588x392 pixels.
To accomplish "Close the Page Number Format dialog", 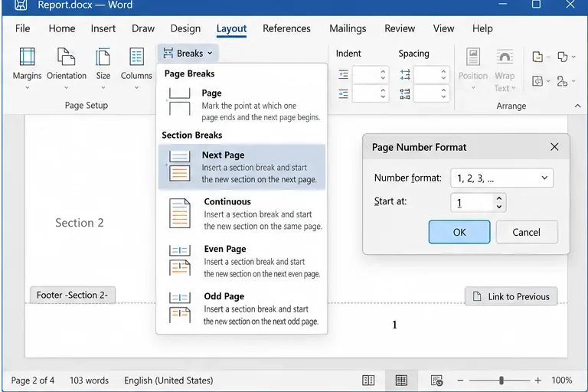I will [x=554, y=147].
